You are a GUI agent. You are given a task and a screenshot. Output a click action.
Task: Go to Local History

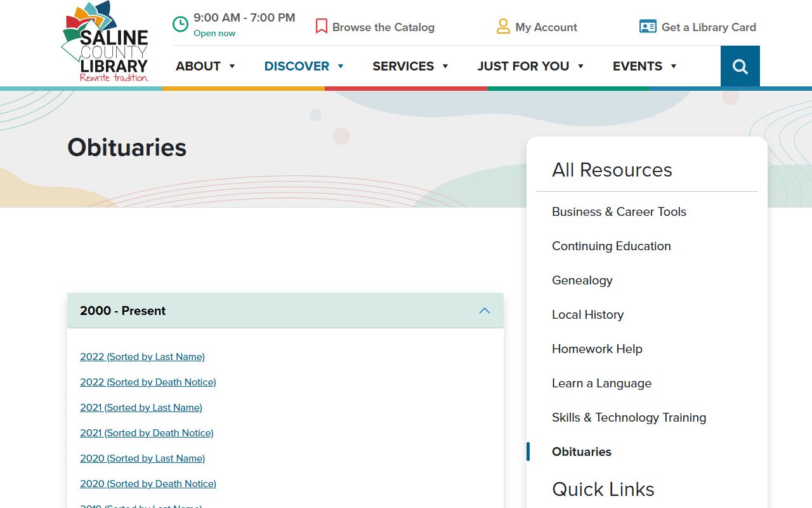click(x=587, y=315)
